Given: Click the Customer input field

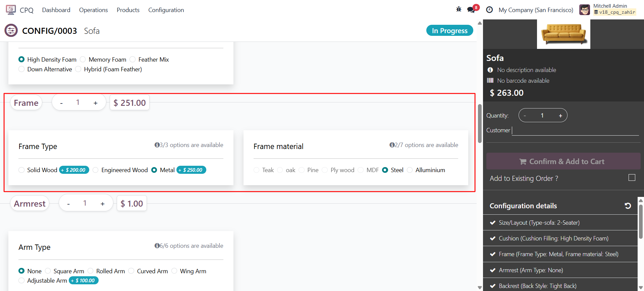Looking at the screenshot, I should (x=575, y=130).
